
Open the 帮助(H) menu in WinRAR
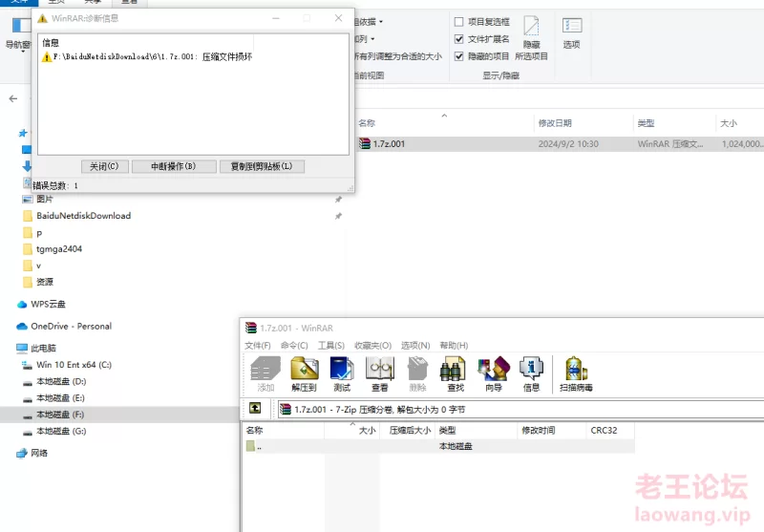coord(454,346)
